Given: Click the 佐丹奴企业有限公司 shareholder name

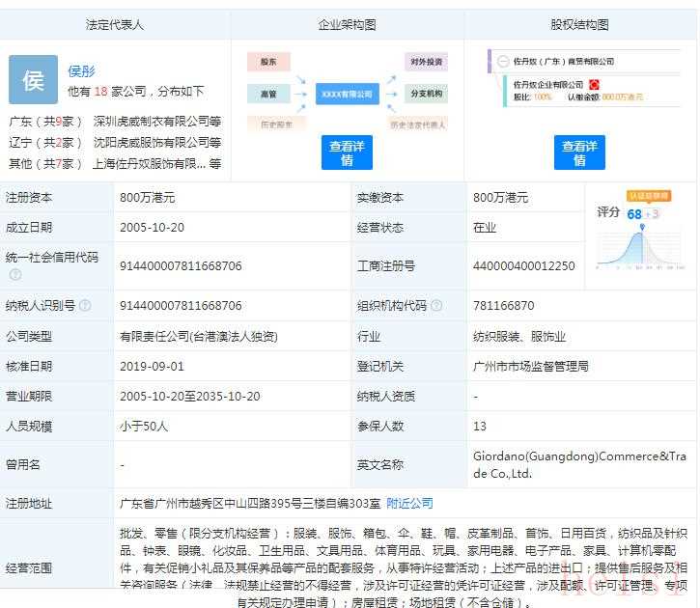Looking at the screenshot, I should coord(548,85).
